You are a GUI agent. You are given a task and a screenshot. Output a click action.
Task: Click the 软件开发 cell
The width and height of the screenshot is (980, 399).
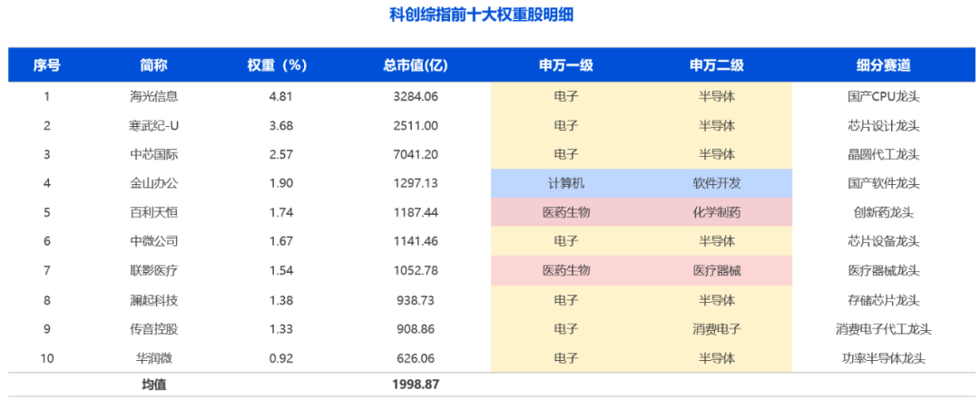717,183
